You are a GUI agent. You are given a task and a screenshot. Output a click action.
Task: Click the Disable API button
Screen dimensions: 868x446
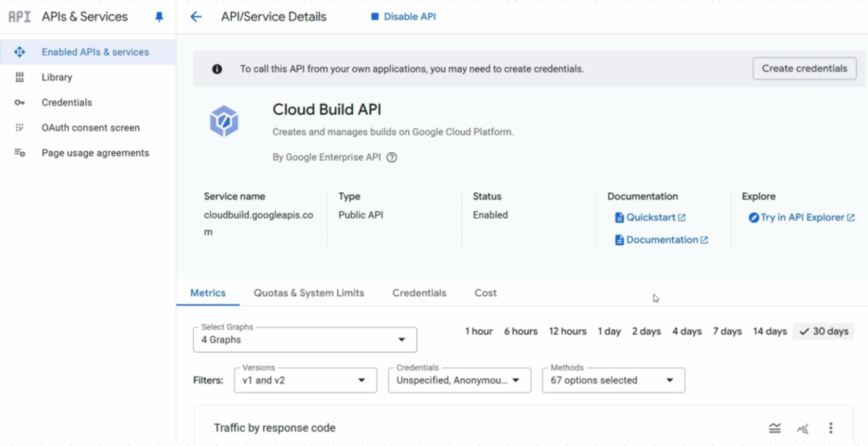tap(404, 17)
